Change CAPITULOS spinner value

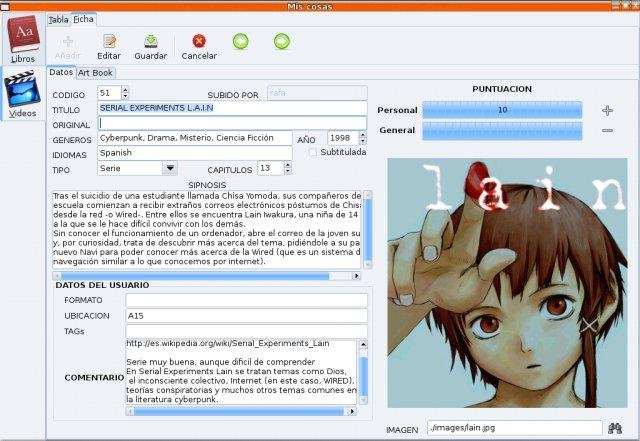(x=288, y=168)
